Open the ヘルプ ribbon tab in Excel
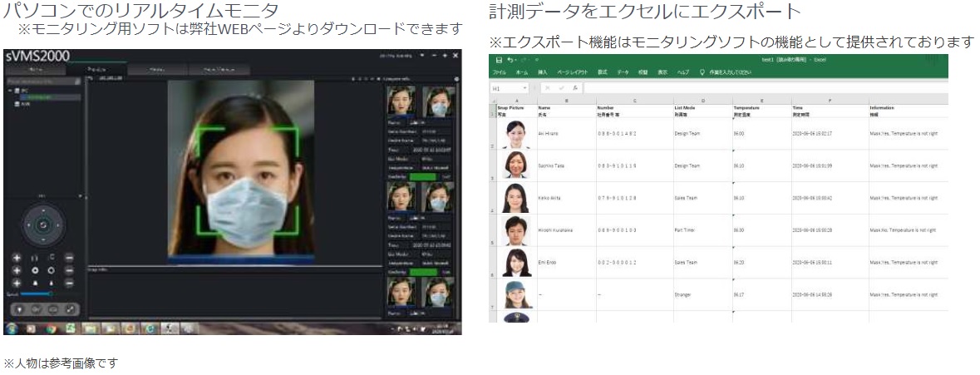 683,72
